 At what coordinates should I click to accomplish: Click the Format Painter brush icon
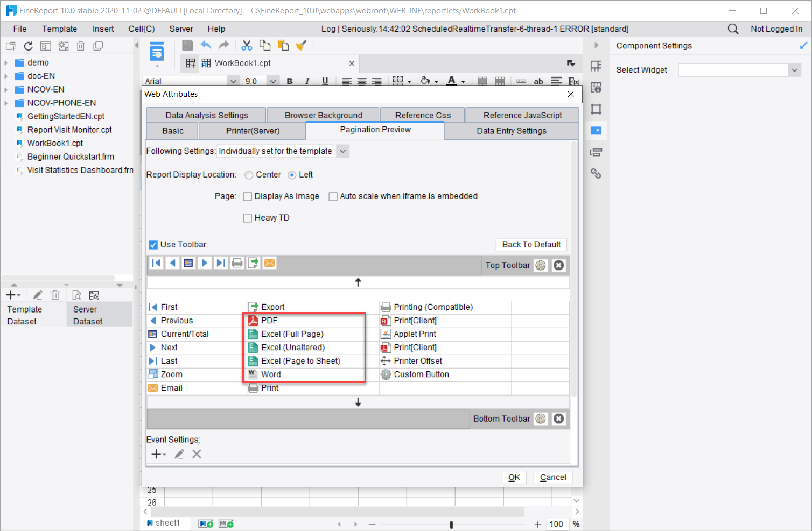pos(301,45)
